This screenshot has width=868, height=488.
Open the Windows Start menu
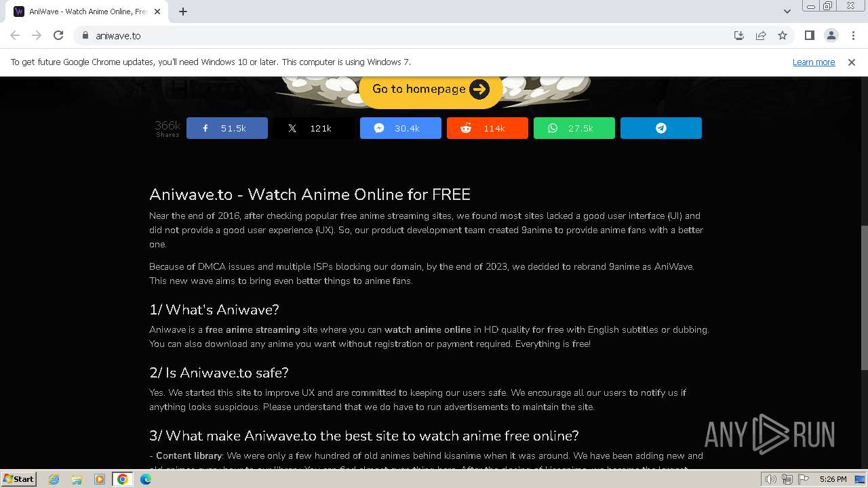(x=18, y=479)
